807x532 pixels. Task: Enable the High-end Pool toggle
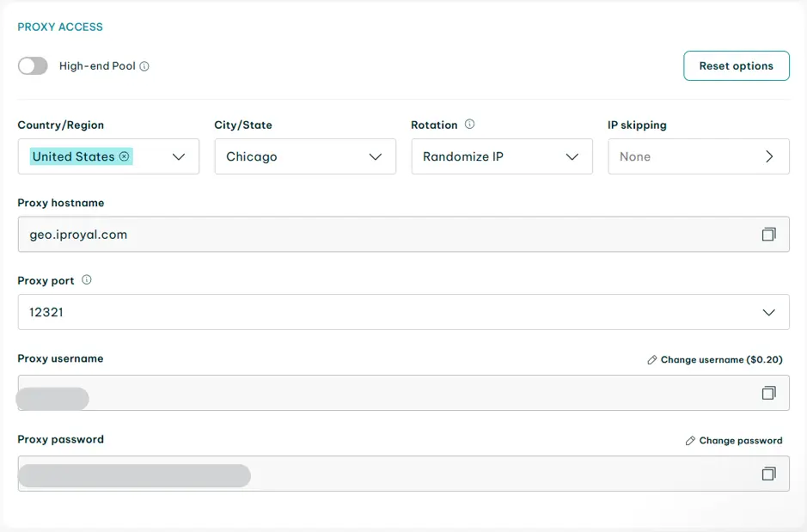coord(33,66)
